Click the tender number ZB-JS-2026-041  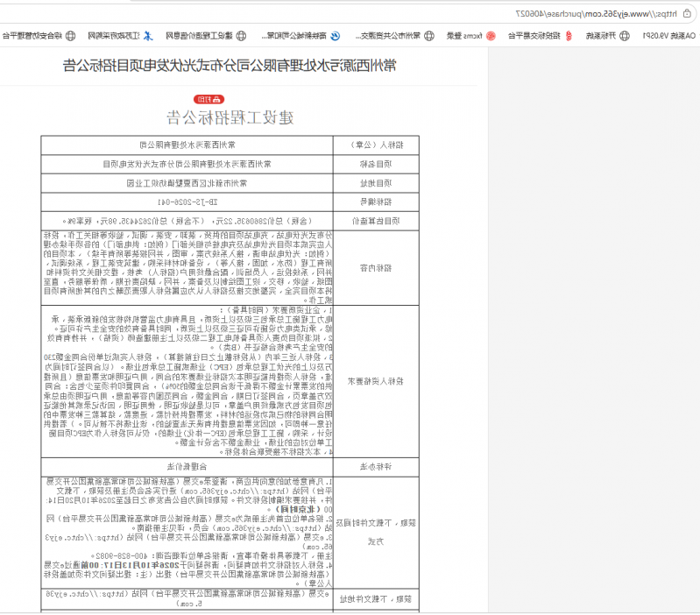pyautogui.click(x=187, y=202)
